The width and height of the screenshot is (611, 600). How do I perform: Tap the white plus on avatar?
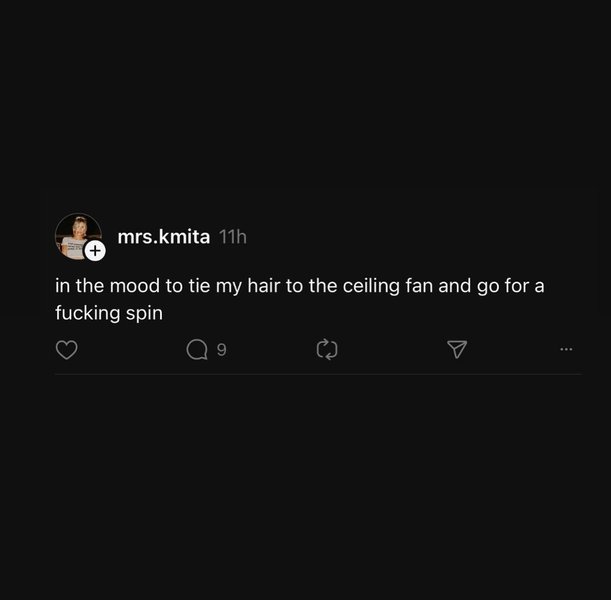(x=95, y=251)
